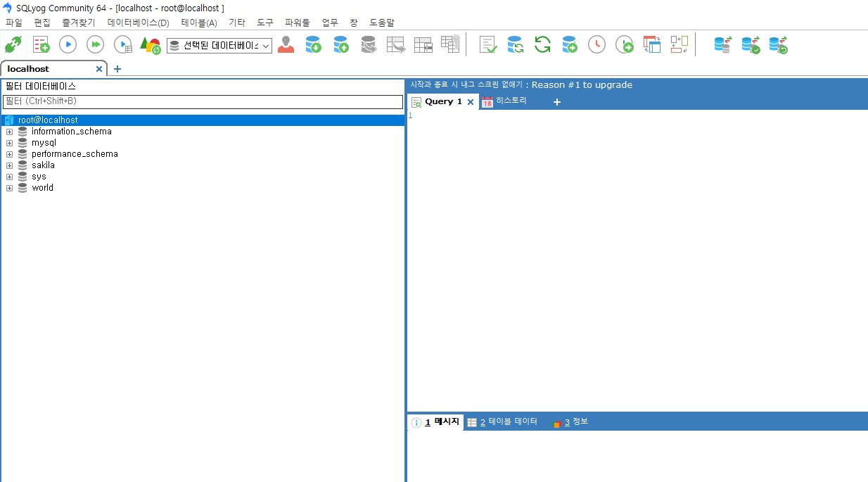Switch to the 1 메시지 tab
This screenshot has height=482, width=868.
436,421
